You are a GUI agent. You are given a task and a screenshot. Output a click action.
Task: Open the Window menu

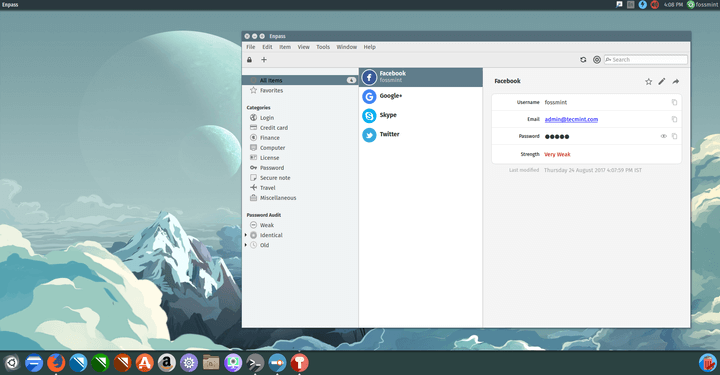pos(347,47)
